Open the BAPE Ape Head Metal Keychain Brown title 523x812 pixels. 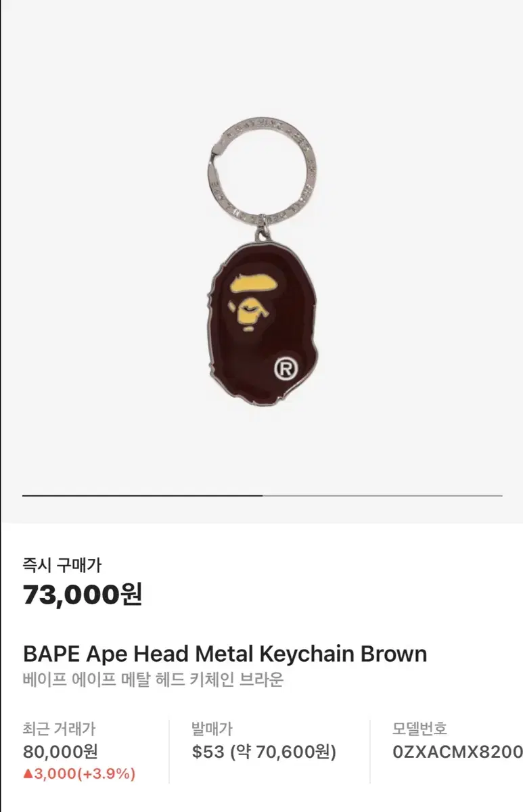[225, 654]
